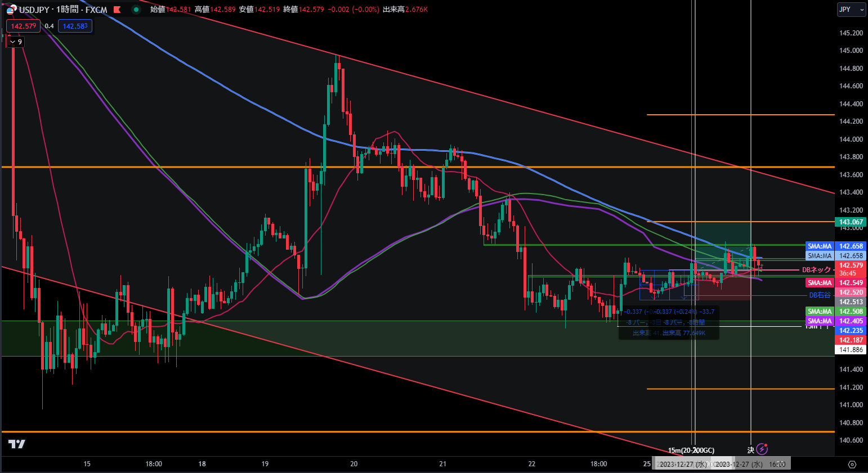
Task: Click the blue SMA:MA indicator badge
Action: (x=820, y=246)
